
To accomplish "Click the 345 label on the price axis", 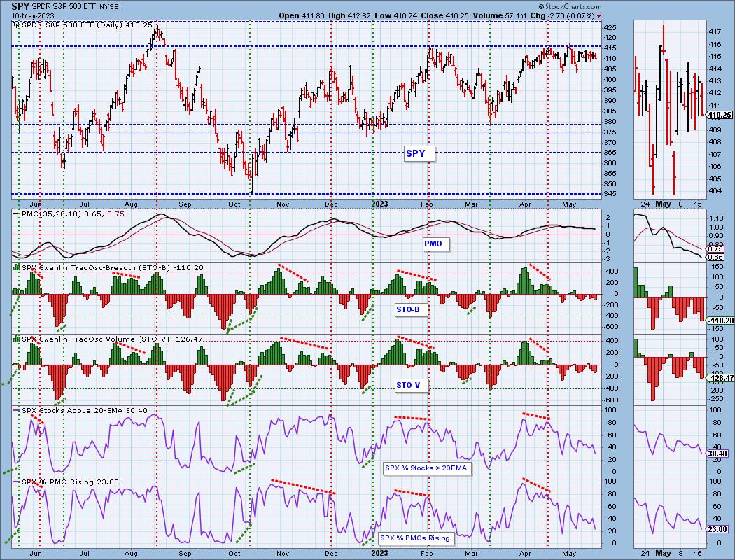I will [608, 194].
